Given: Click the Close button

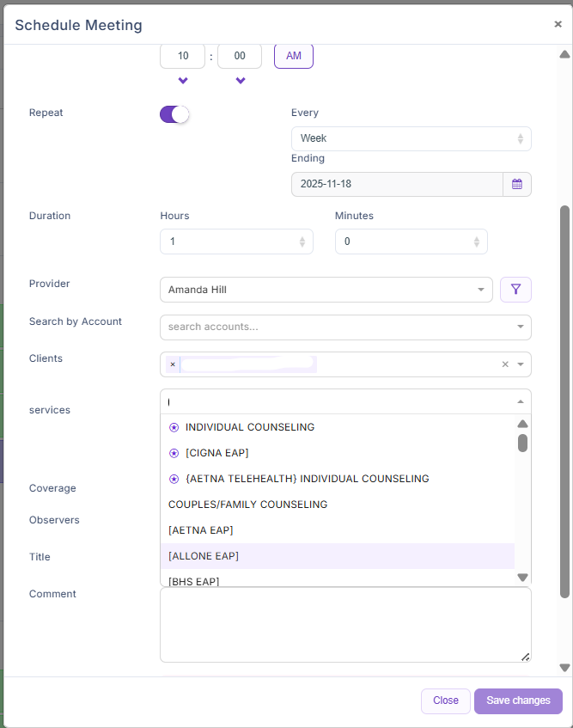Looking at the screenshot, I should point(445,700).
